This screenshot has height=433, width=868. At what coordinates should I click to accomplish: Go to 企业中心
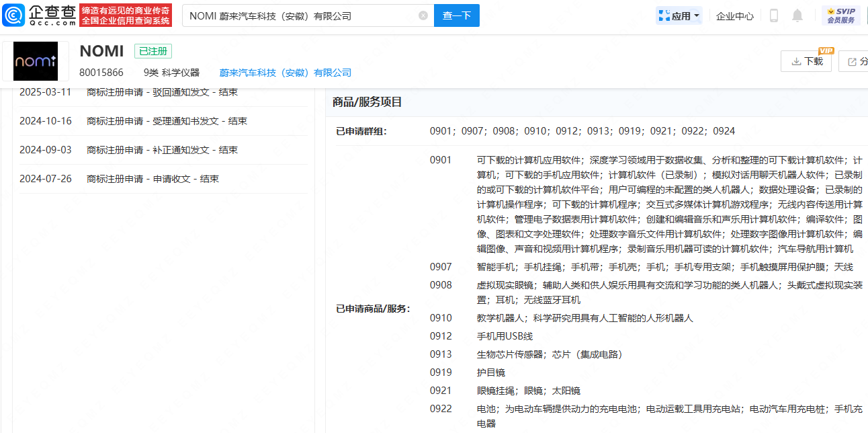[735, 15]
